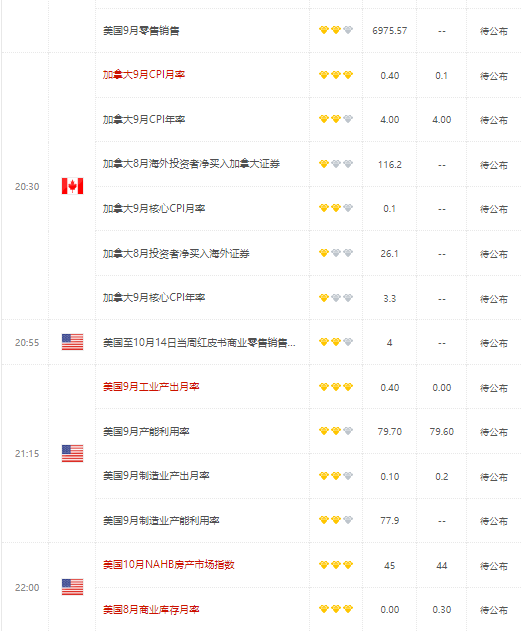Viewport: 521px width, 631px height.
Task: Click forecast value 0.30 for 商业库存
Action: 441,610
